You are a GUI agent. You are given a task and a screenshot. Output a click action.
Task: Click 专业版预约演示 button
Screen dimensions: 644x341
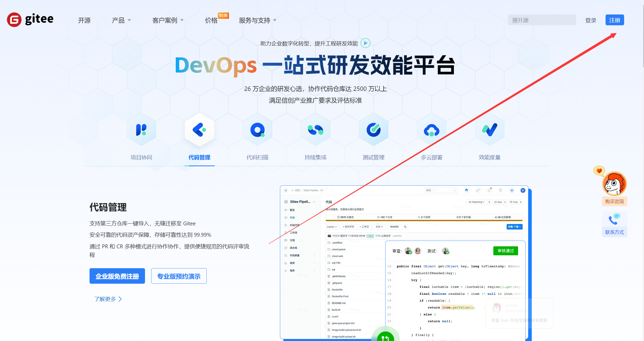pyautogui.click(x=179, y=276)
